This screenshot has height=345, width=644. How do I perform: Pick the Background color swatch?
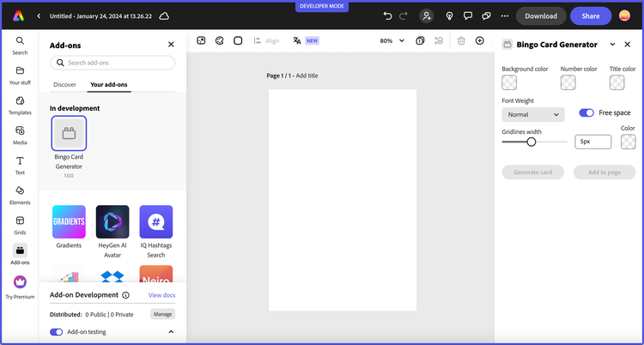pos(509,82)
